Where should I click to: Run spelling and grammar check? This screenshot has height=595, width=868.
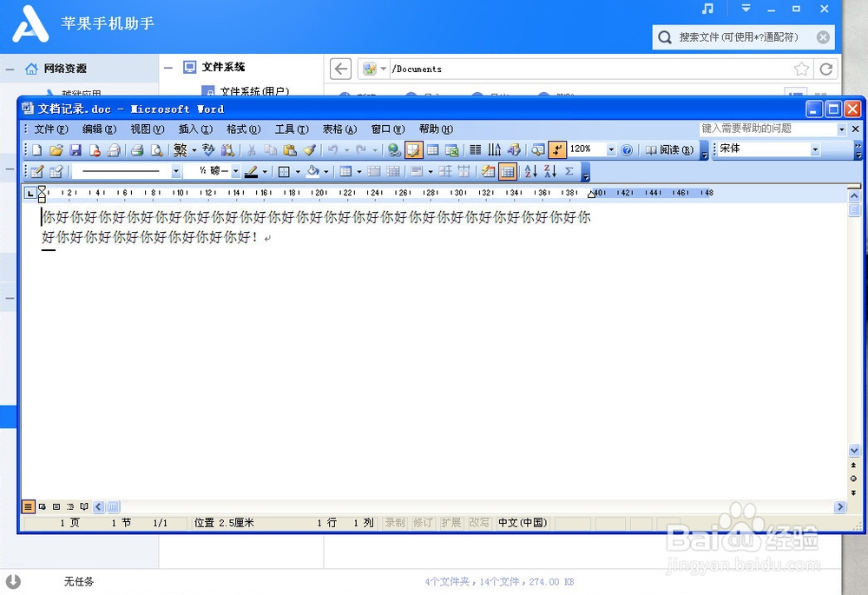pos(208,149)
